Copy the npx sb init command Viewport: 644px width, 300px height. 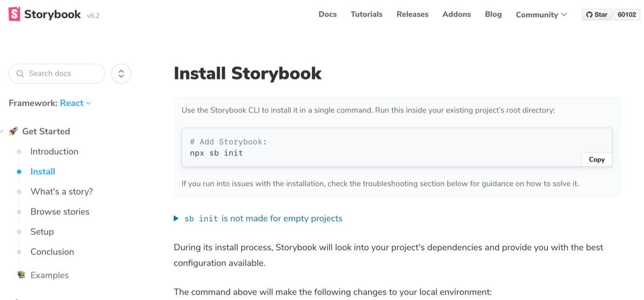(x=596, y=159)
